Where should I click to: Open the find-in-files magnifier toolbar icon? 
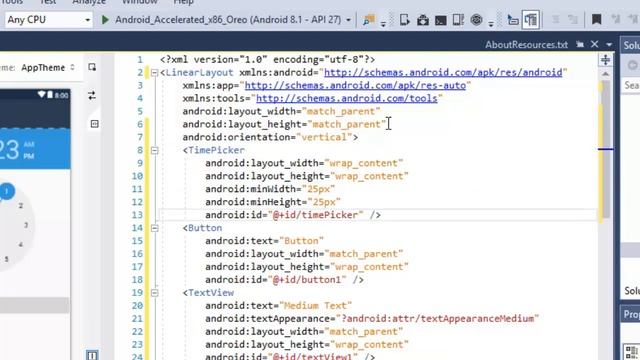tap(369, 20)
